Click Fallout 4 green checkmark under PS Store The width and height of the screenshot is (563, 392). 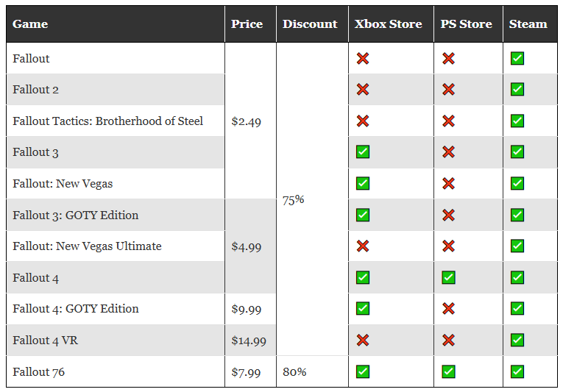[x=448, y=277]
